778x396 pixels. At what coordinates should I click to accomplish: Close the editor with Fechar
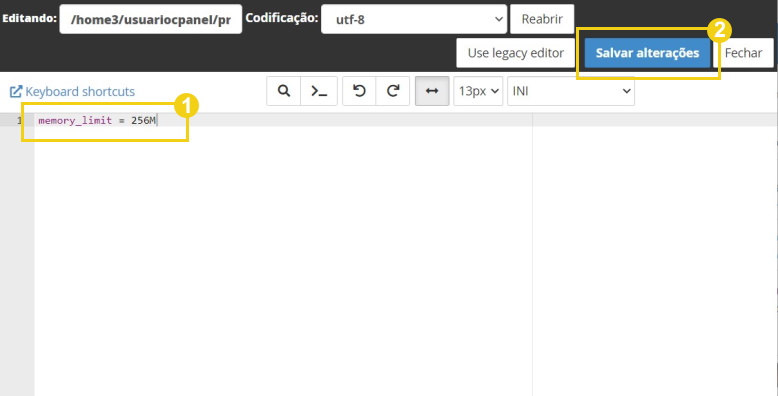[x=743, y=53]
